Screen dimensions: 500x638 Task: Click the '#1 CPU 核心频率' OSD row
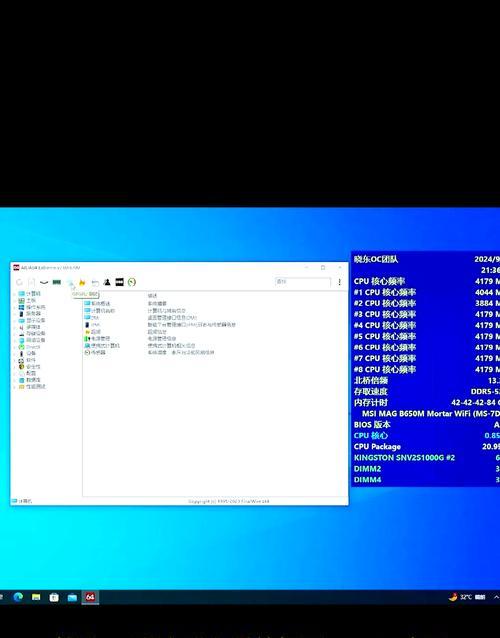pyautogui.click(x=426, y=292)
